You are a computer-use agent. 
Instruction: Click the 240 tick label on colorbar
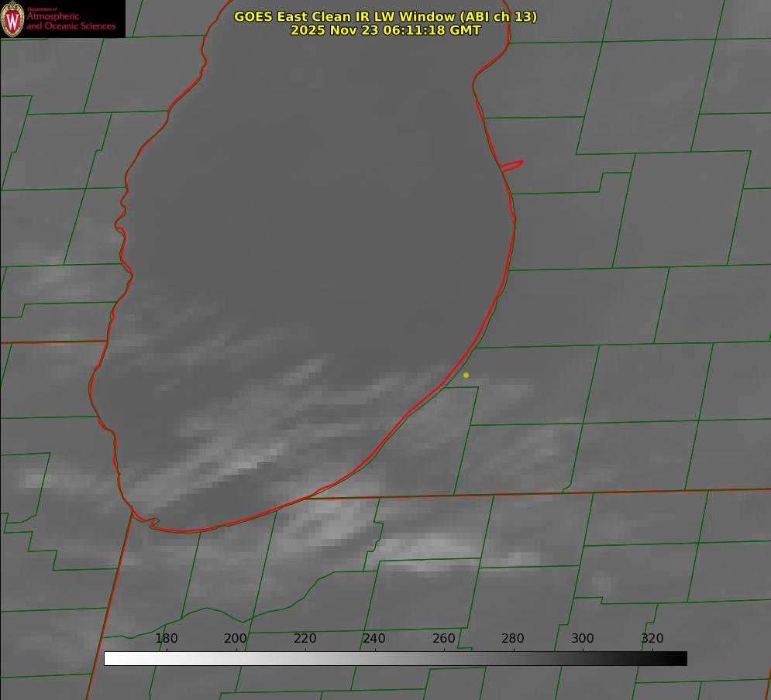pos(374,639)
